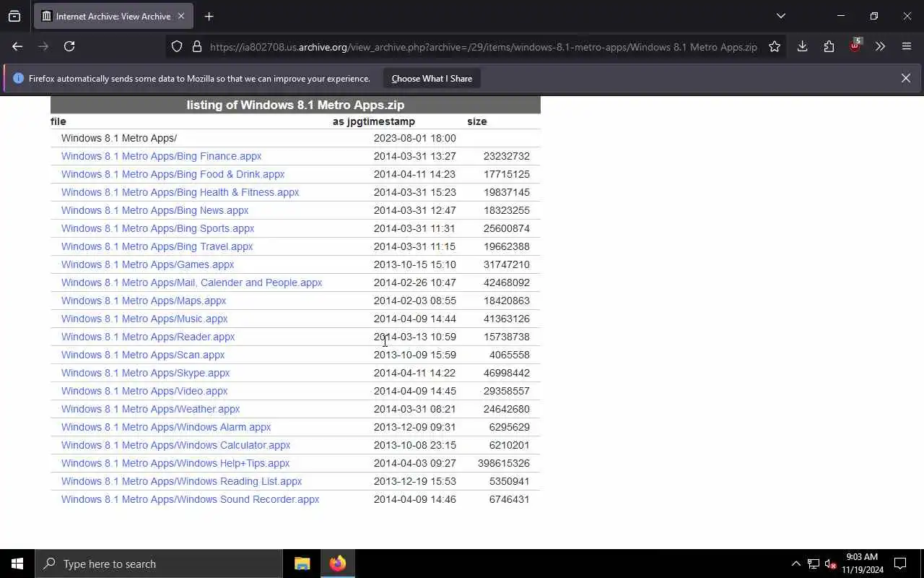Click the 'file' column header
Viewport: 924px width, 578px height.
[58, 121]
